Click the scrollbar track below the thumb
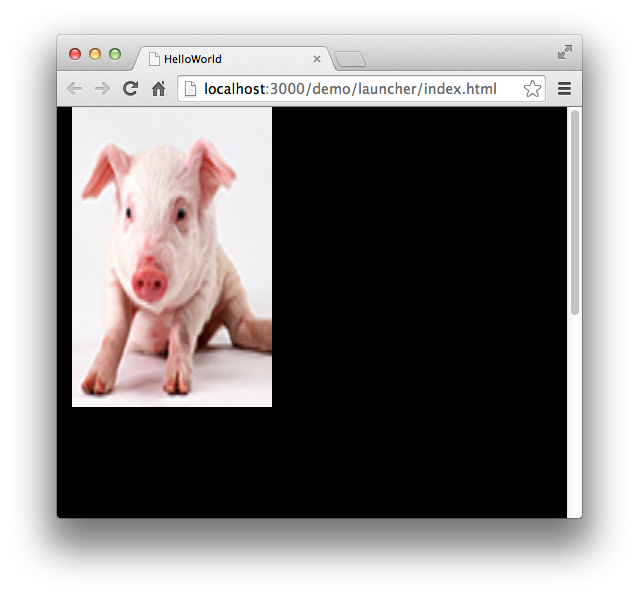The height and width of the screenshot is (597, 639). coord(574,420)
